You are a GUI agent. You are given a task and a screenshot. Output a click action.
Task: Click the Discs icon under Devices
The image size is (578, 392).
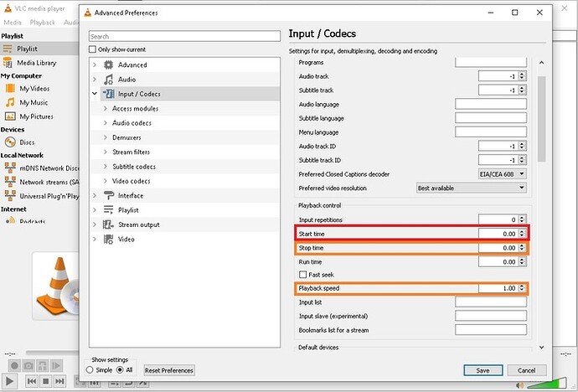click(10, 142)
